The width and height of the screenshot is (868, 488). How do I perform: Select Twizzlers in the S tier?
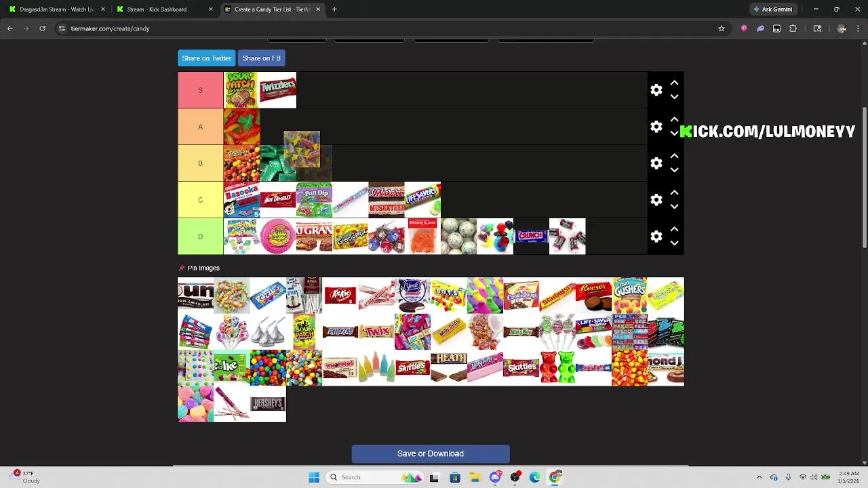[x=278, y=90]
